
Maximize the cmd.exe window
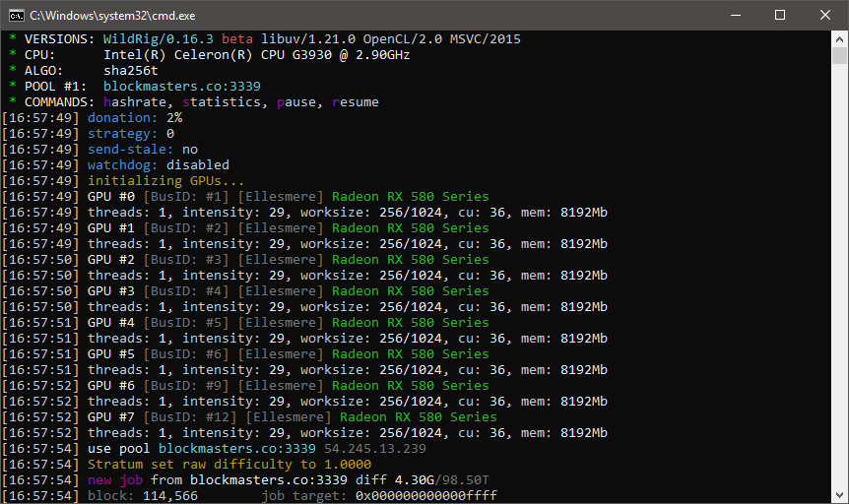780,15
